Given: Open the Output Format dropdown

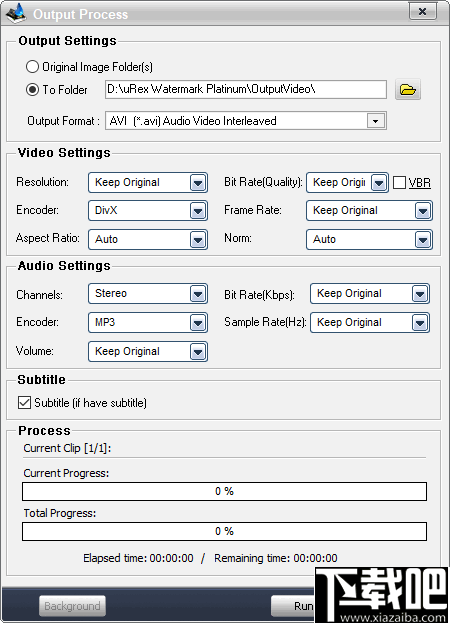Looking at the screenshot, I should click(376, 121).
